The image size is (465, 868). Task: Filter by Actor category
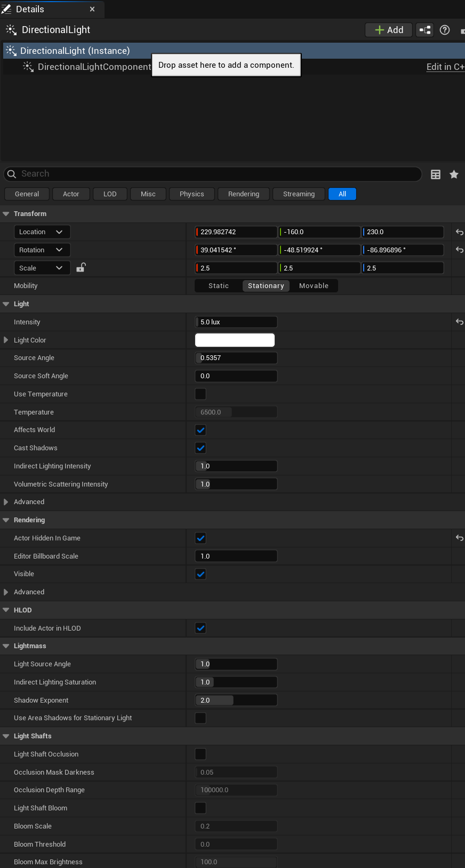71,194
